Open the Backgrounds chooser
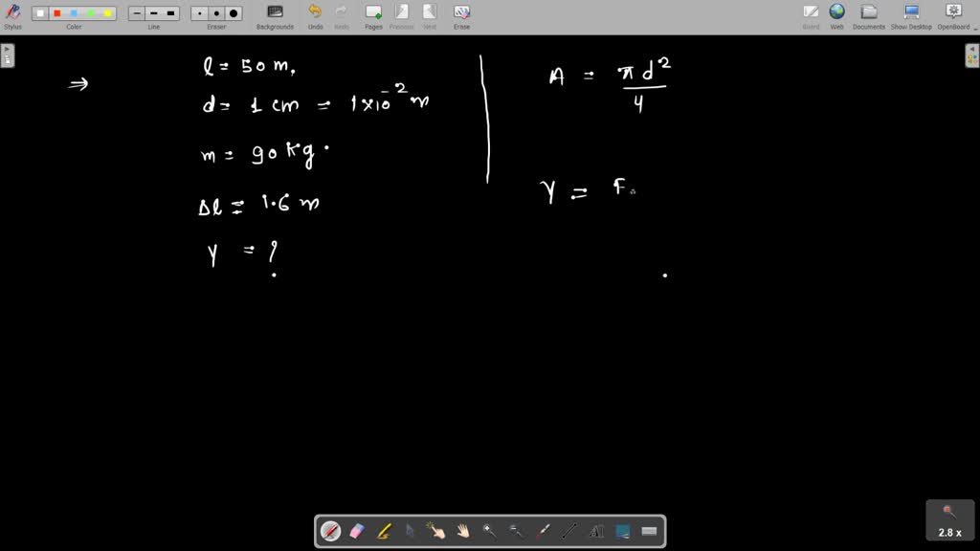 click(275, 16)
